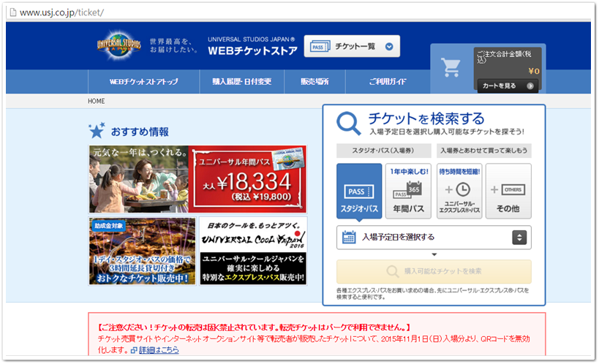Click the external link icon before 詳細はこちら
Screen dimensions: 599x364
(x=134, y=350)
